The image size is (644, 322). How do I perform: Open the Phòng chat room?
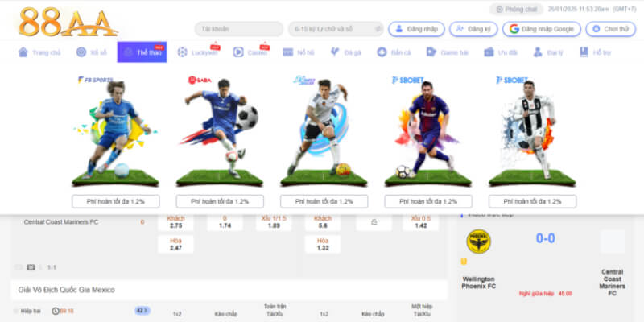point(516,9)
